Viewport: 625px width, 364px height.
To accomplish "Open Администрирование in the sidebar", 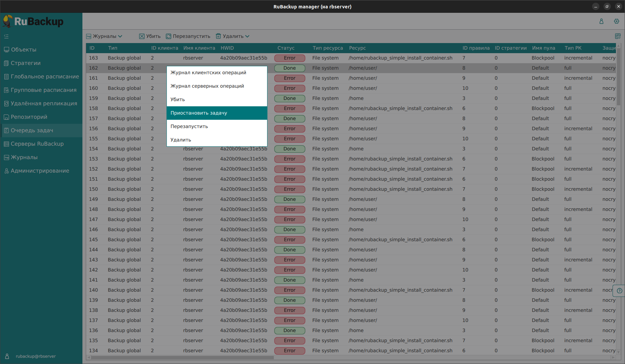I will 40,171.
